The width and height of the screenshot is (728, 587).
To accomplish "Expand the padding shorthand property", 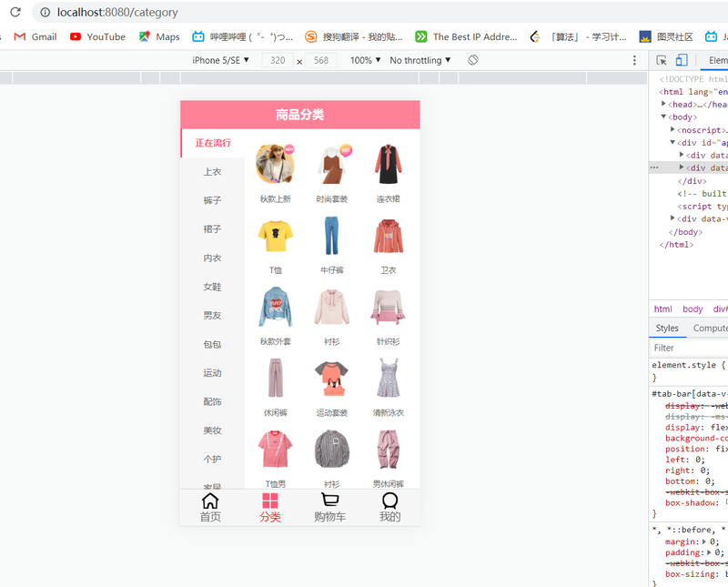I will click(710, 552).
